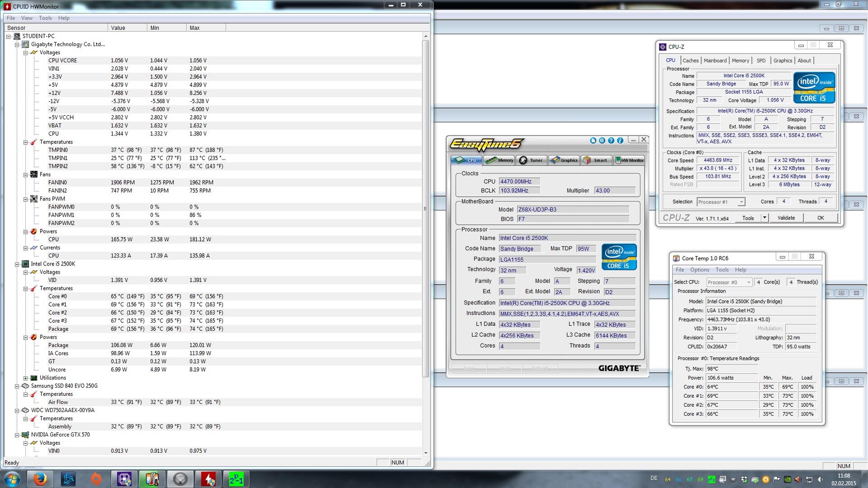868x488 pixels.
Task: Click the DE language indicator in taskbar
Action: pyautogui.click(x=654, y=478)
